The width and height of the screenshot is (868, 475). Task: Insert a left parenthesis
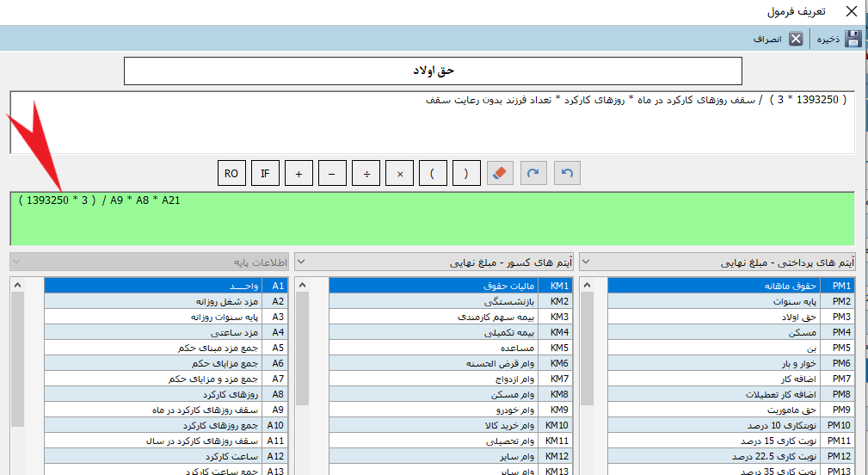pos(433,174)
